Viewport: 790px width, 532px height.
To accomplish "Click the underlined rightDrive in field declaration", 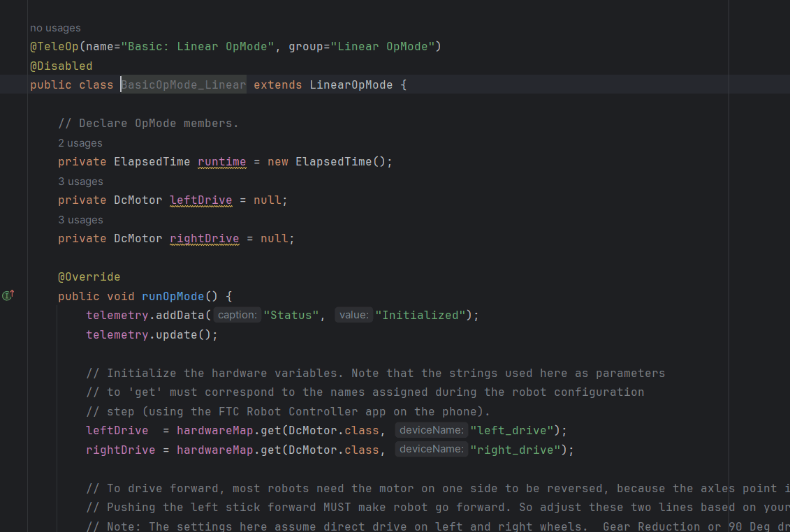I will [x=205, y=239].
